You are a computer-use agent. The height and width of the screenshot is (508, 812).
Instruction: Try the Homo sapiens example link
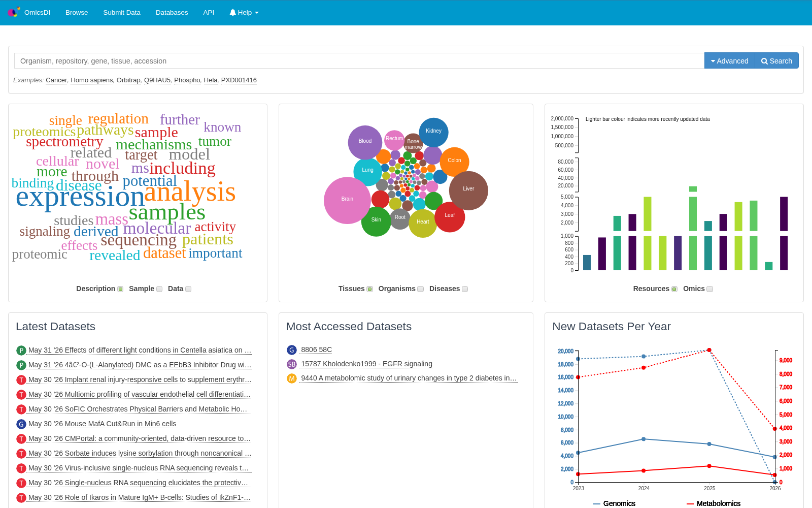[92, 80]
